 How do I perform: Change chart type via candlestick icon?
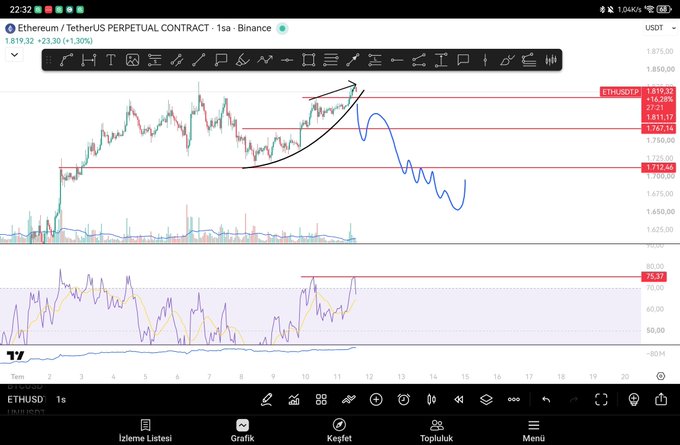pyautogui.click(x=432, y=399)
